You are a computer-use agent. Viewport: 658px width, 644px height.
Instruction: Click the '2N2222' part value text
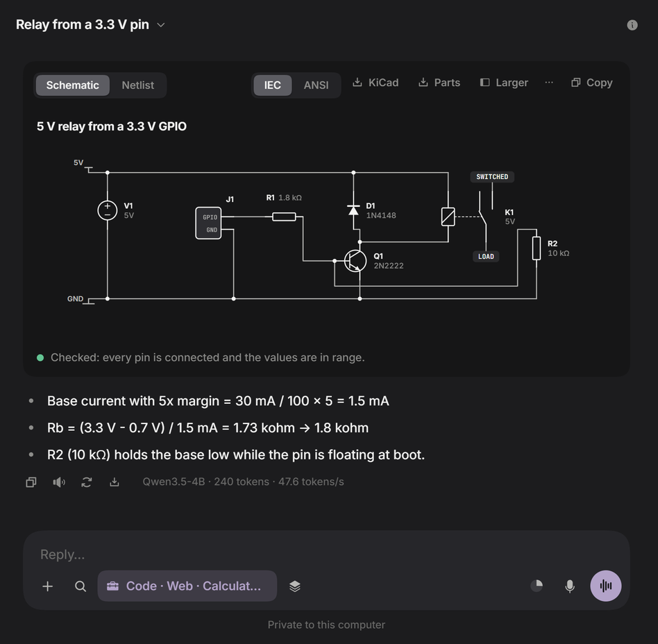(x=389, y=266)
